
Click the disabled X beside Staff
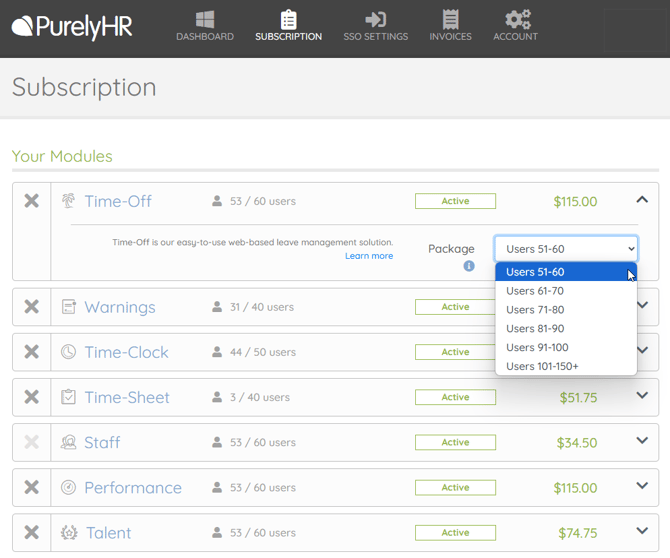point(32,442)
